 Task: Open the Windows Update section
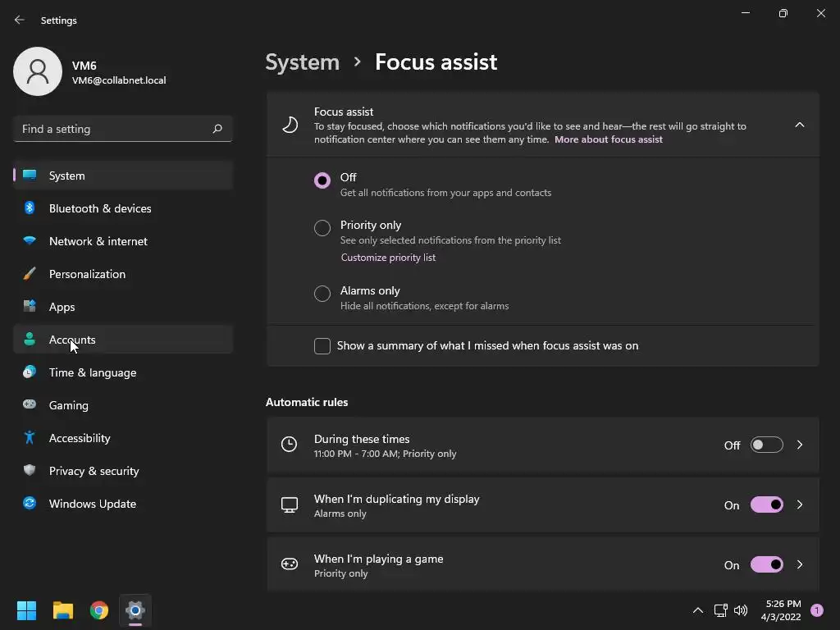[93, 504]
